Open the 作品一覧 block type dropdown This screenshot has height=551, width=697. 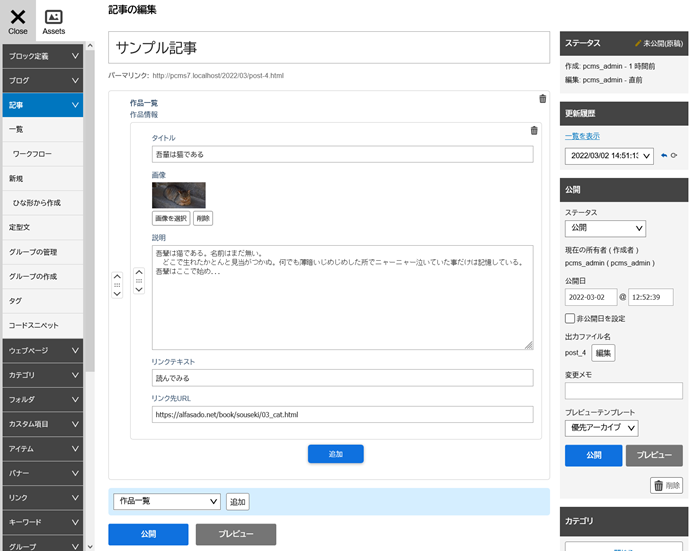[167, 501]
